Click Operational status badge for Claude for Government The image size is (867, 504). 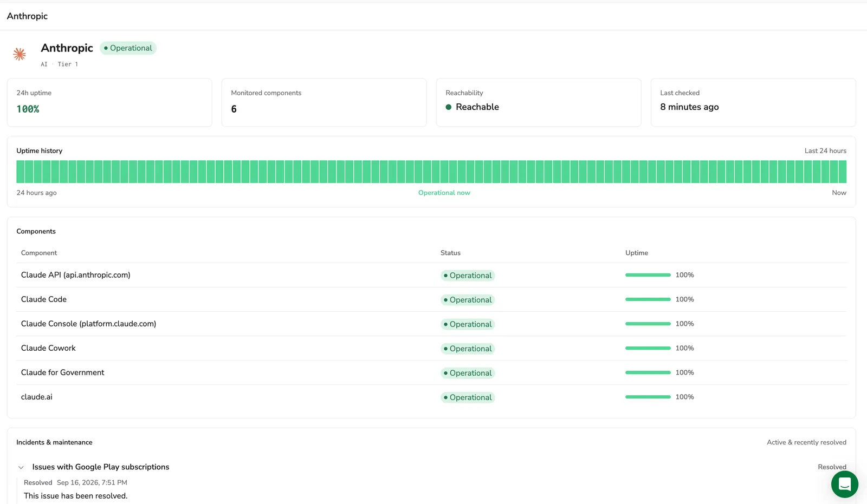468,373
